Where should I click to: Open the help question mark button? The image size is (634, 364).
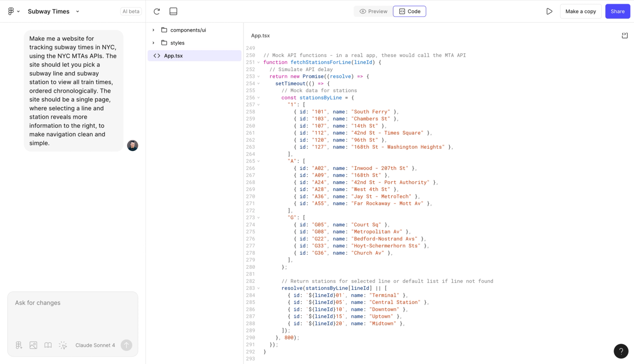point(621,351)
